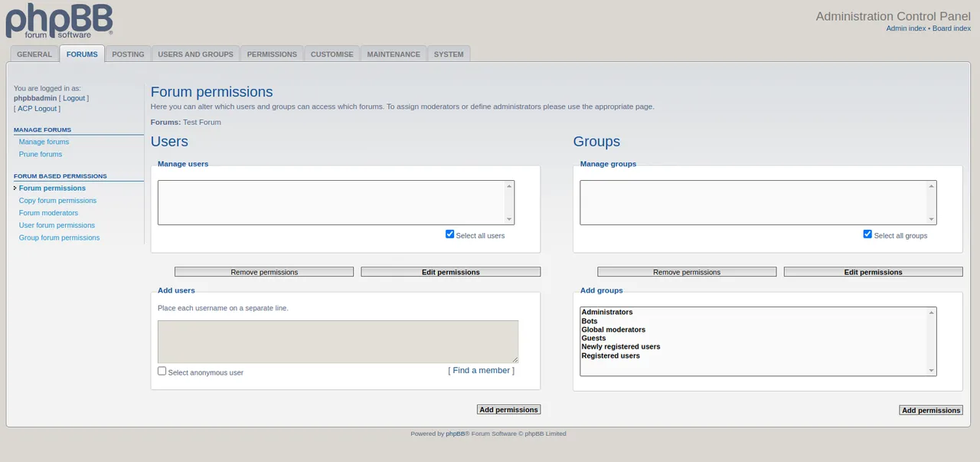Screen dimensions: 980x462
Task: Switch to the Customise tab
Action: click(332, 54)
